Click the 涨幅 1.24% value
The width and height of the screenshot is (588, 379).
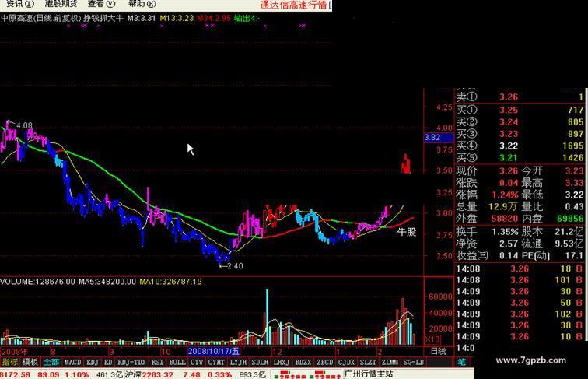coord(505,195)
